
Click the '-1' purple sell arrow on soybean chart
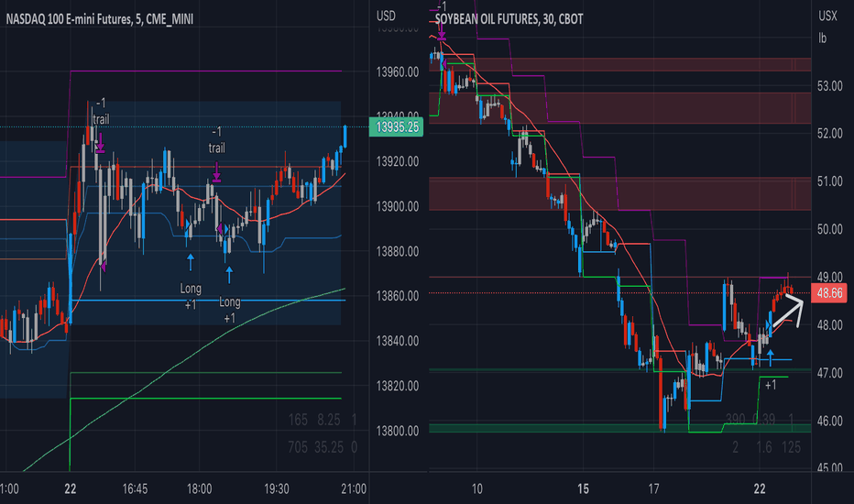point(442,29)
